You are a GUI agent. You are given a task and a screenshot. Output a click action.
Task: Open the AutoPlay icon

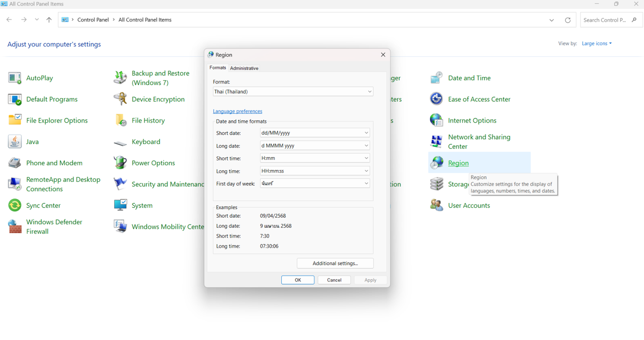click(15, 78)
